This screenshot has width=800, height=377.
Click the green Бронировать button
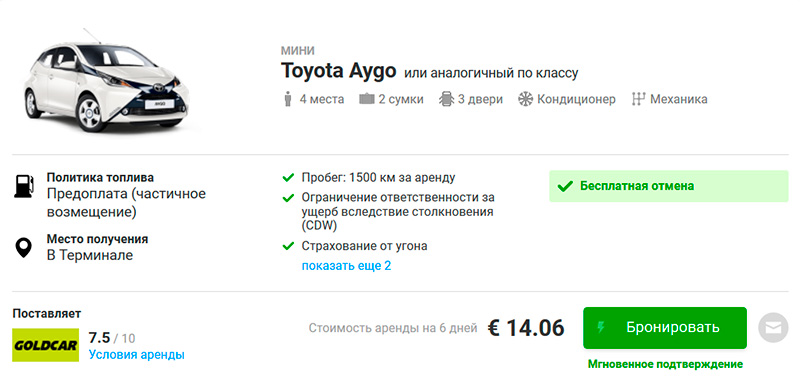[x=665, y=328]
